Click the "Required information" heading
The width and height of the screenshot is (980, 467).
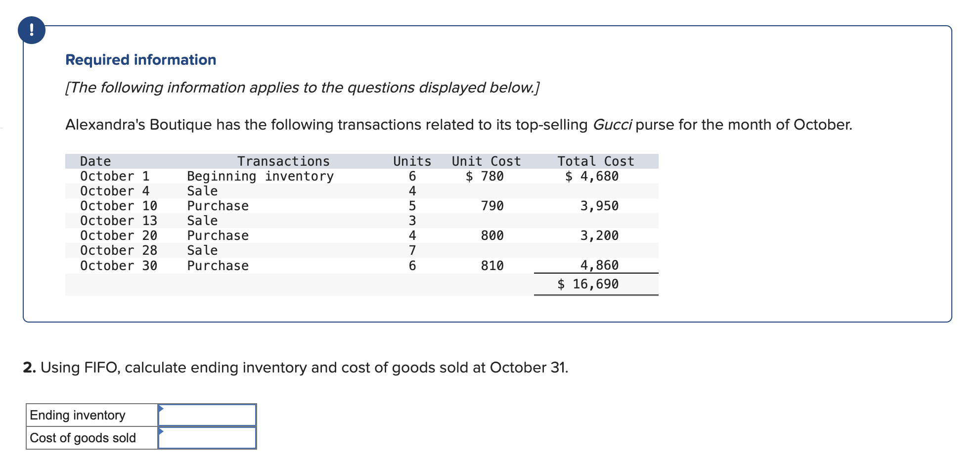pos(141,60)
